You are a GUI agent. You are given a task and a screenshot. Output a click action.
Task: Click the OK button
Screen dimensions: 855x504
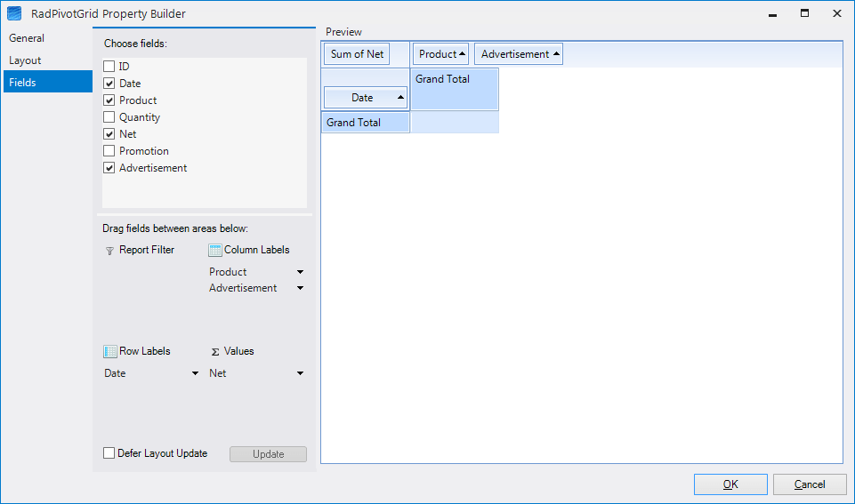point(730,484)
